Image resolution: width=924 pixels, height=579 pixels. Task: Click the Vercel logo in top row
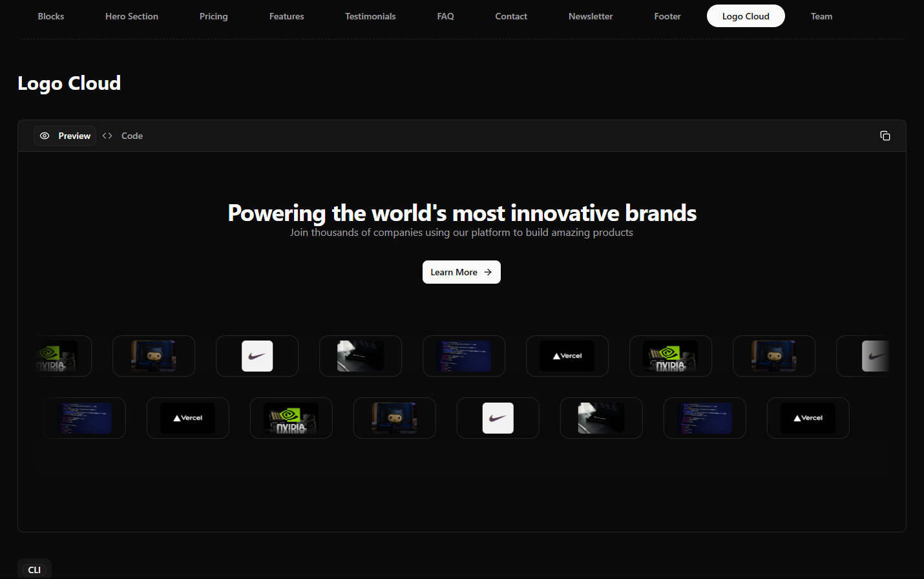tap(567, 356)
